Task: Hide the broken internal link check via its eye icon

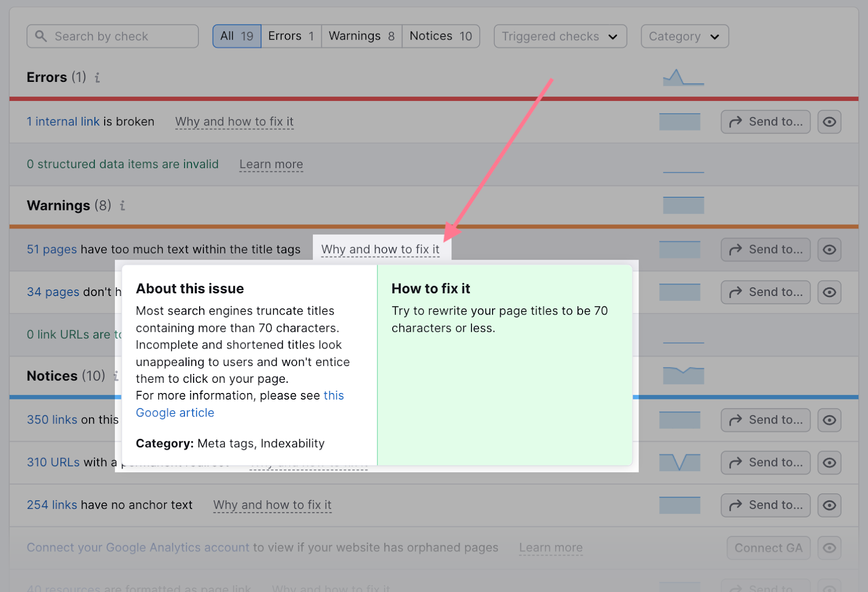Action: coord(829,121)
